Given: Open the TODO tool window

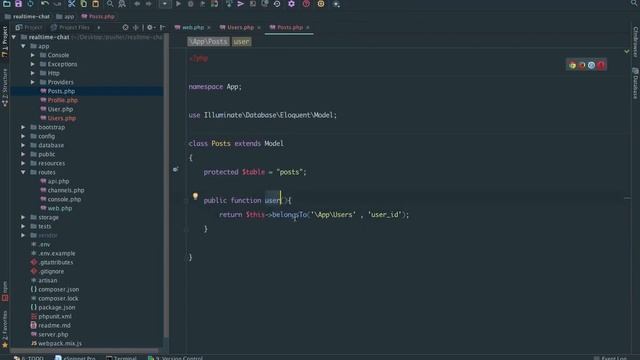Looking at the screenshot, I should (29, 358).
